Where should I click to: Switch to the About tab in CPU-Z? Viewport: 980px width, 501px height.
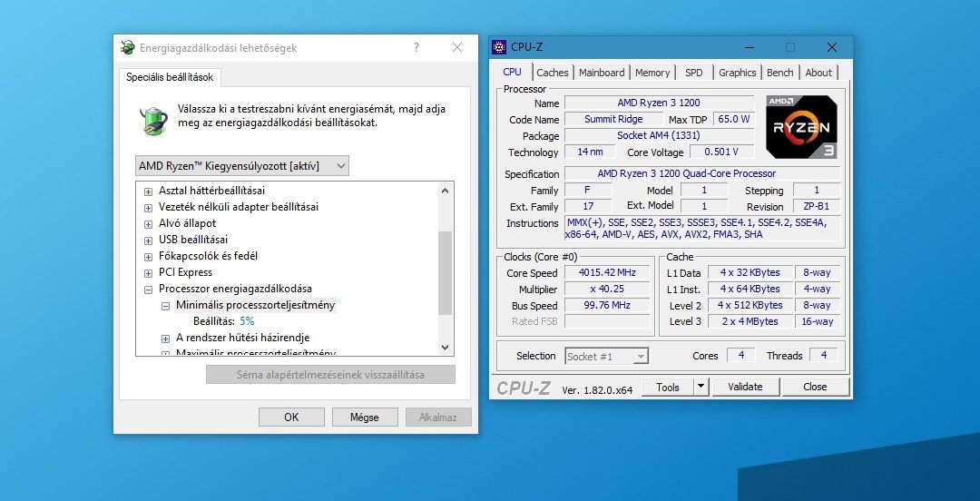pos(818,73)
